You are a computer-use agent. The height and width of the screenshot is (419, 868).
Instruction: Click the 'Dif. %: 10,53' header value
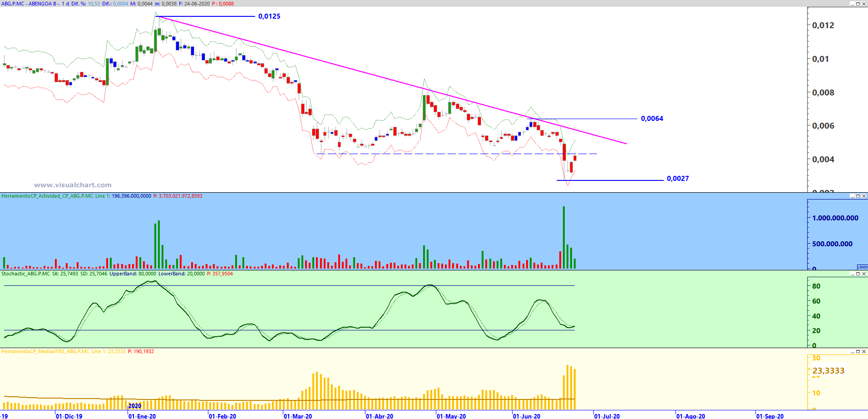click(85, 4)
